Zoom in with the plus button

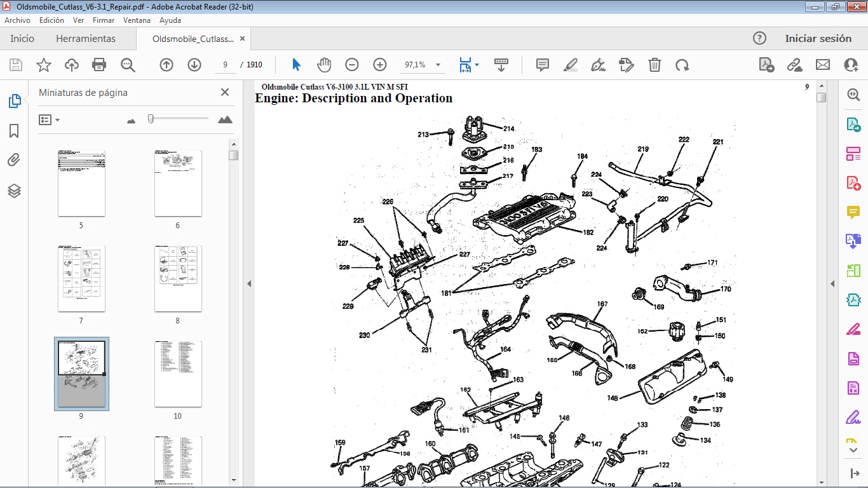(x=380, y=65)
